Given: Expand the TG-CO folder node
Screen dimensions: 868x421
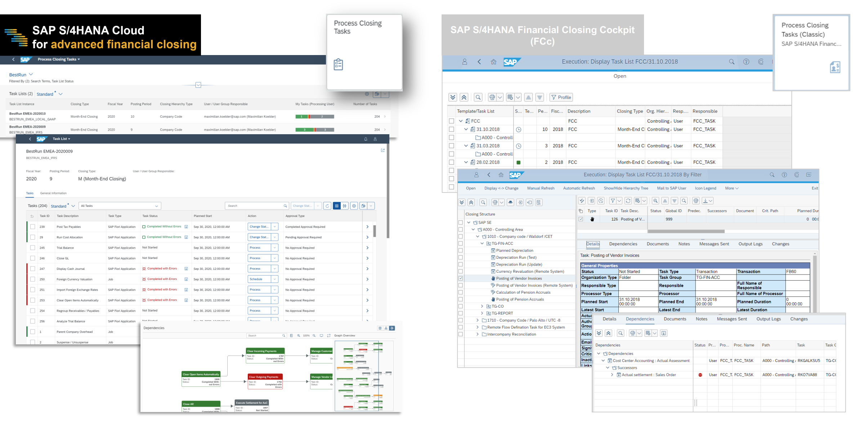Looking at the screenshot, I should 482,306.
